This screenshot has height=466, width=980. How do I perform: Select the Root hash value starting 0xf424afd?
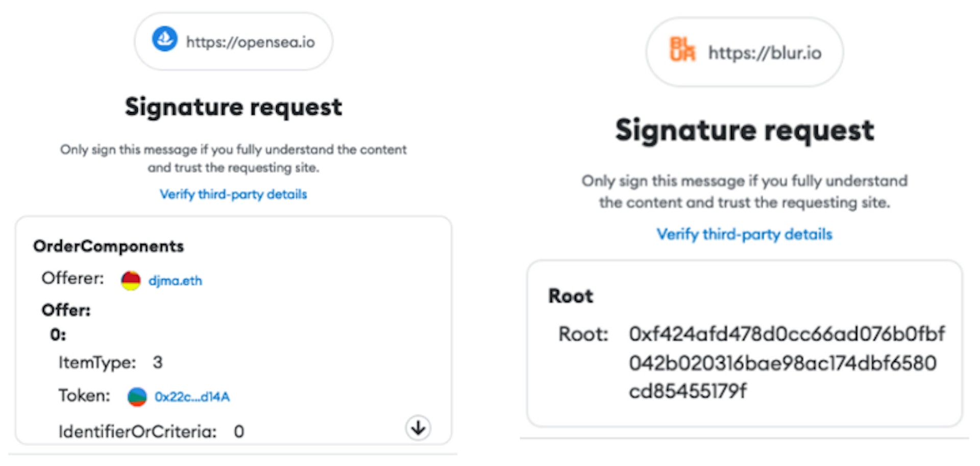[x=786, y=362]
